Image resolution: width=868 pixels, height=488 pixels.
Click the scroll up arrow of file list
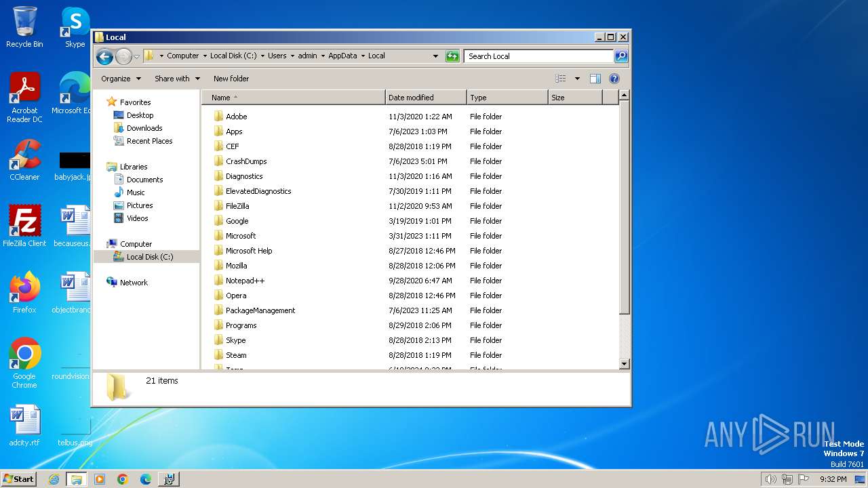point(625,96)
